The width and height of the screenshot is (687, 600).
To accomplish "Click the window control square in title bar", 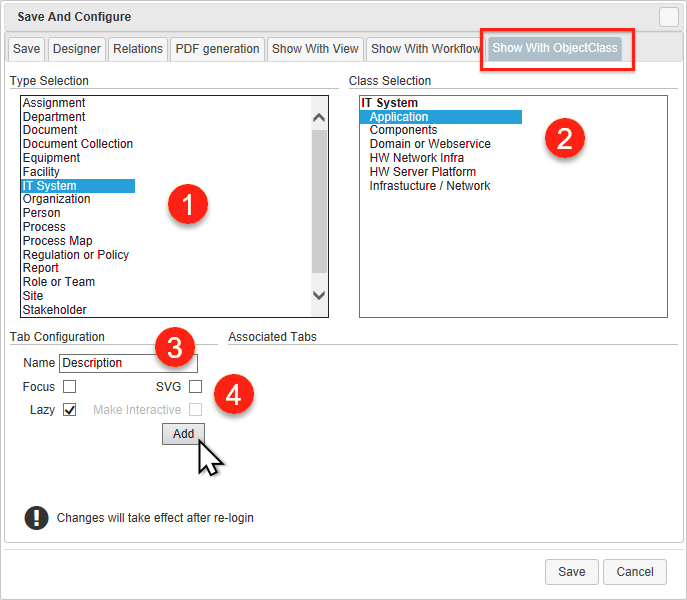I will [668, 16].
